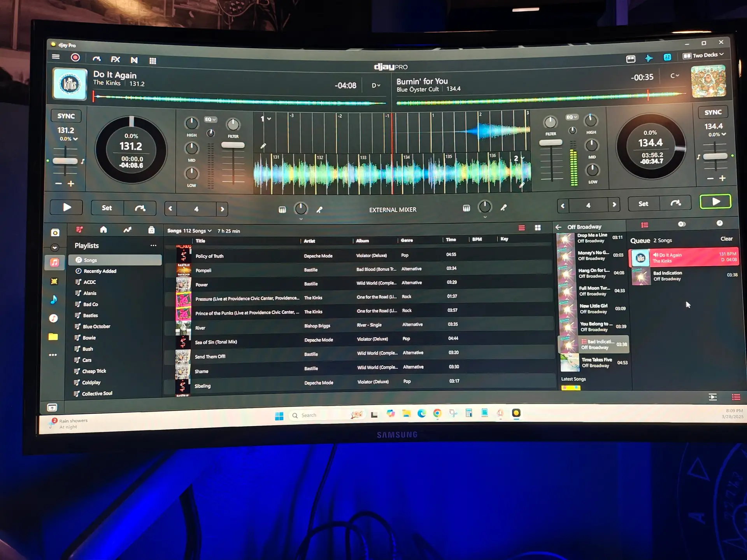
Task: Click the right deck jump-to-cue arrow icon
Action: [675, 203]
